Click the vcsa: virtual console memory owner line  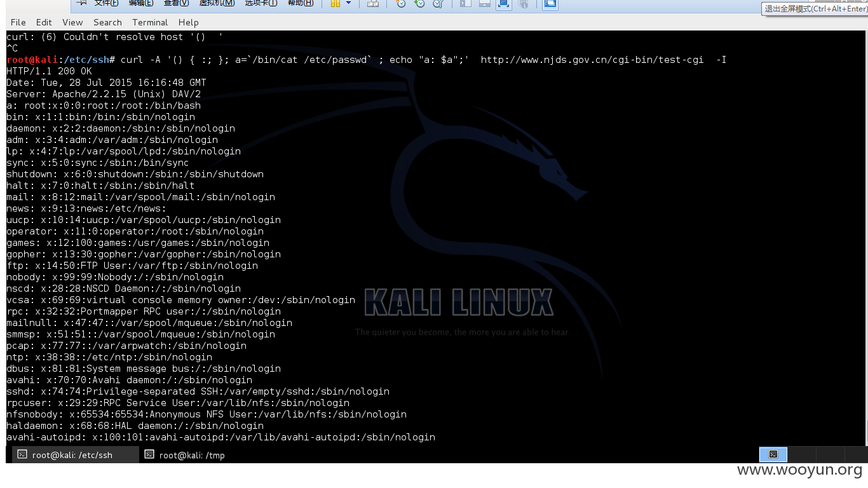click(x=180, y=300)
